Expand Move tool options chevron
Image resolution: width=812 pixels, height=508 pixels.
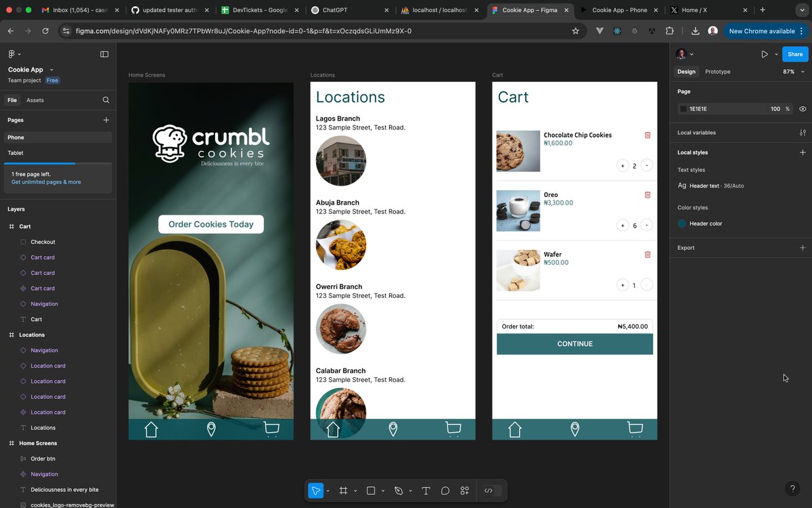[x=328, y=491]
